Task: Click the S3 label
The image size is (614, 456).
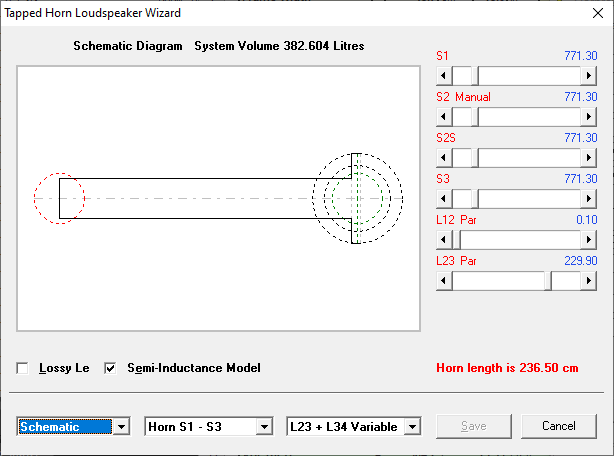Action: coord(443,179)
